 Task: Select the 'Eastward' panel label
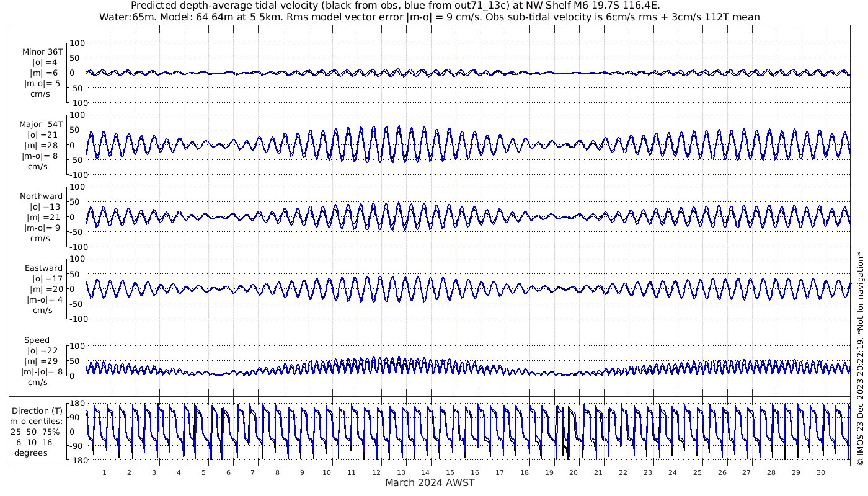[x=43, y=268]
